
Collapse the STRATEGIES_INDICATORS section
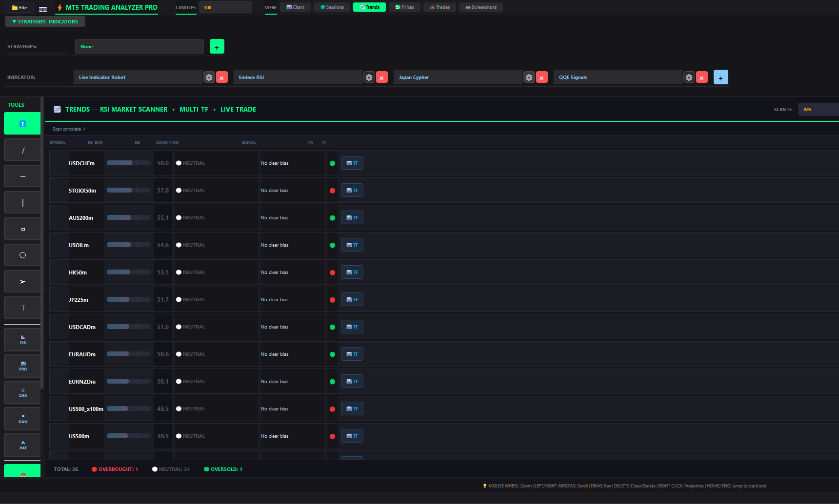pos(45,21)
